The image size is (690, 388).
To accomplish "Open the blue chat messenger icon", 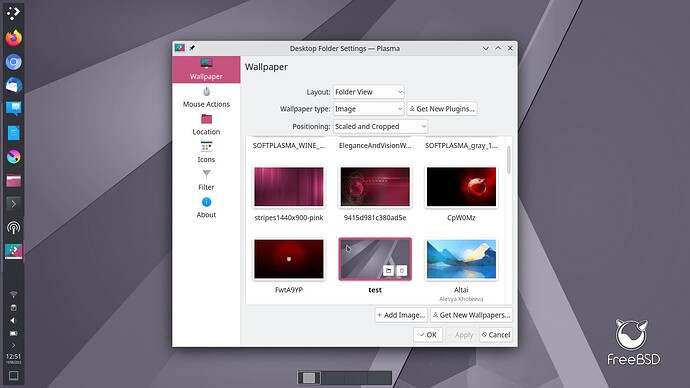I will click(x=14, y=108).
